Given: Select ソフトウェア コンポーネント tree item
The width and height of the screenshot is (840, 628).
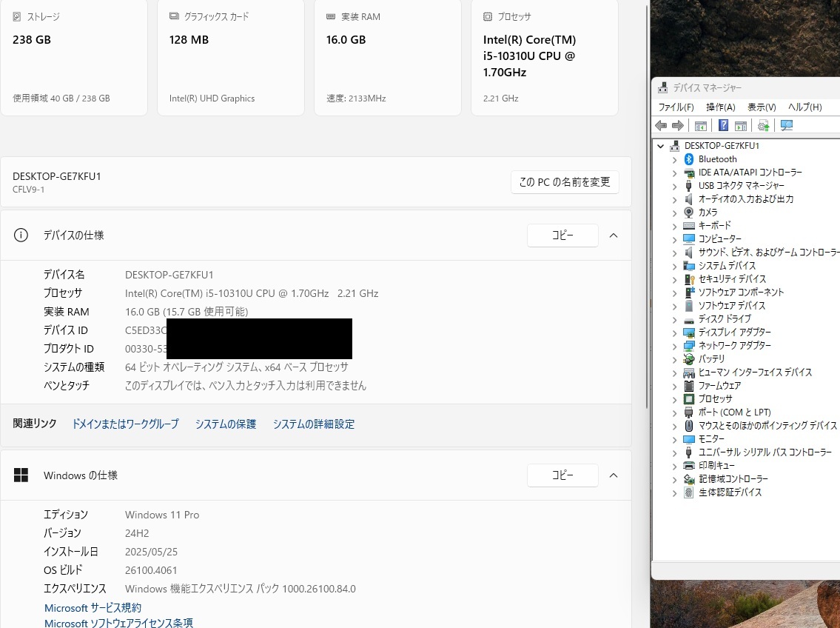Looking at the screenshot, I should click(x=741, y=292).
